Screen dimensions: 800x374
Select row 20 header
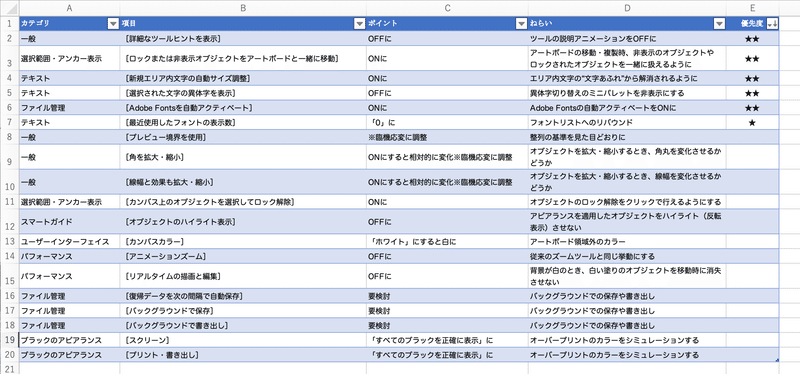coord(9,355)
